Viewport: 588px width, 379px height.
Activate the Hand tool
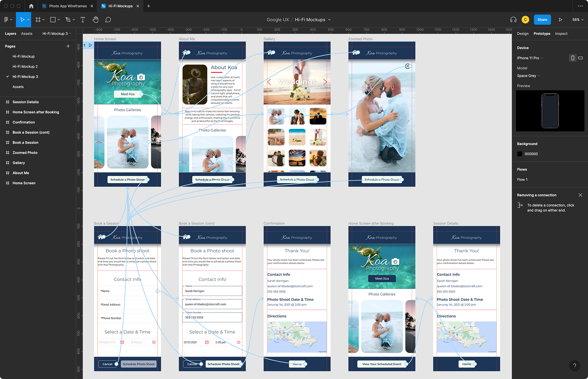96,20
